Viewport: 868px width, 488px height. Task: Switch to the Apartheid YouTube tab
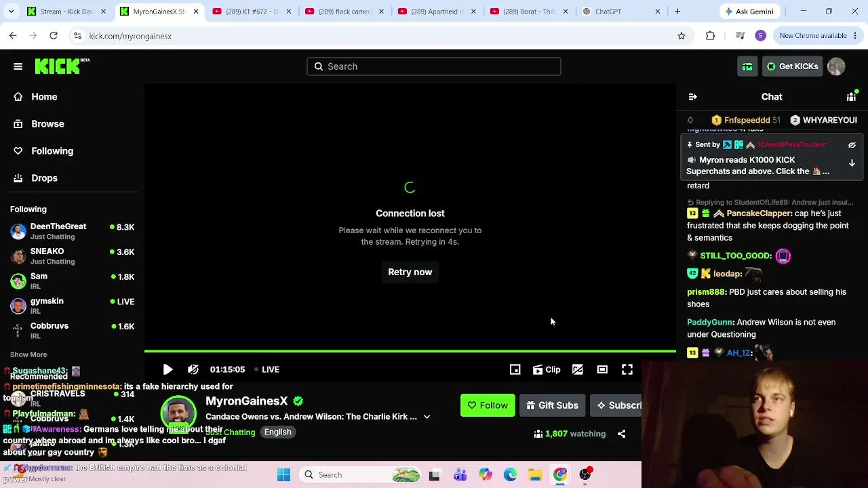coord(436,12)
